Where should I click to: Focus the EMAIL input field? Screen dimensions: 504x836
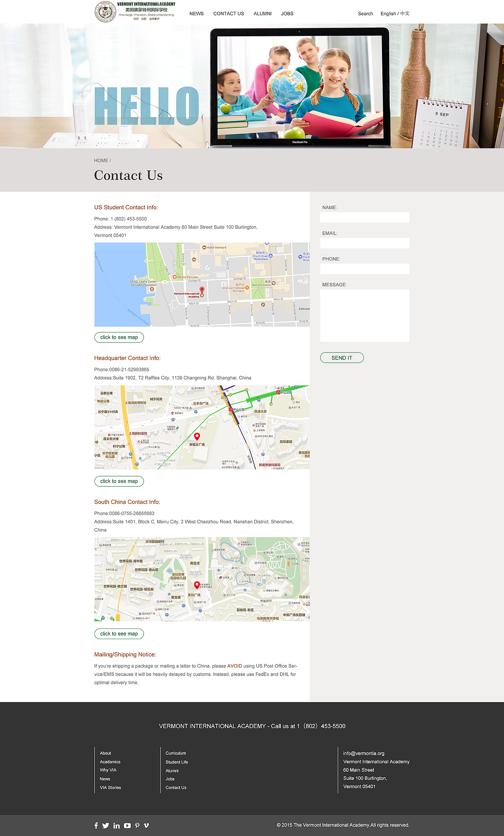tap(365, 243)
